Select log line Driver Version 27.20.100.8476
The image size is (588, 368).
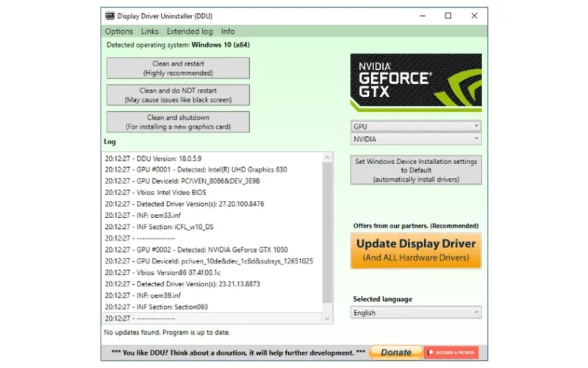[212, 204]
